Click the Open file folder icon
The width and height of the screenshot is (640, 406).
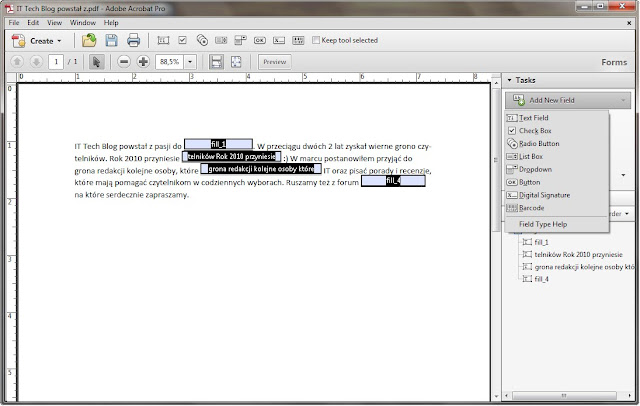pos(89,40)
